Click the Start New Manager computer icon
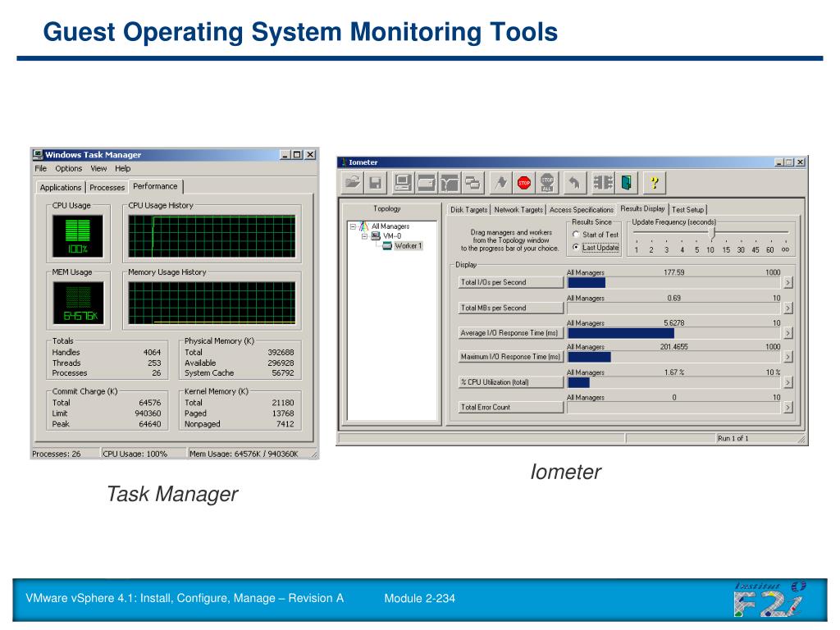The image size is (840, 630). (403, 183)
